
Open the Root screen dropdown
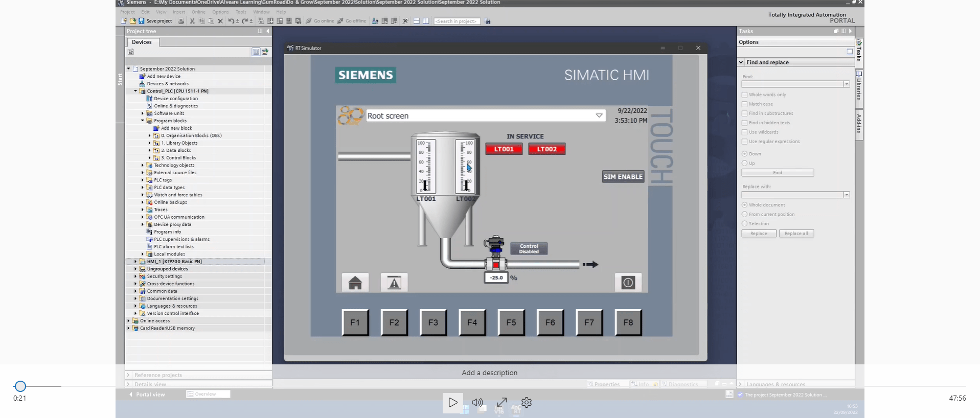tap(599, 116)
